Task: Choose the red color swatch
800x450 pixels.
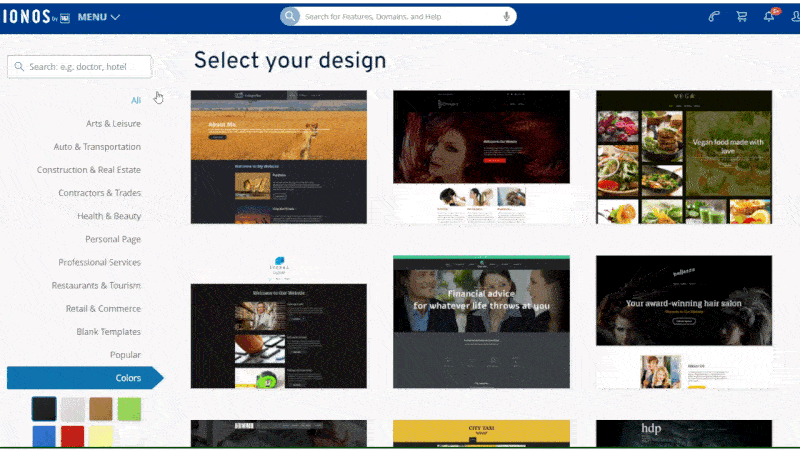Action: 72,436
